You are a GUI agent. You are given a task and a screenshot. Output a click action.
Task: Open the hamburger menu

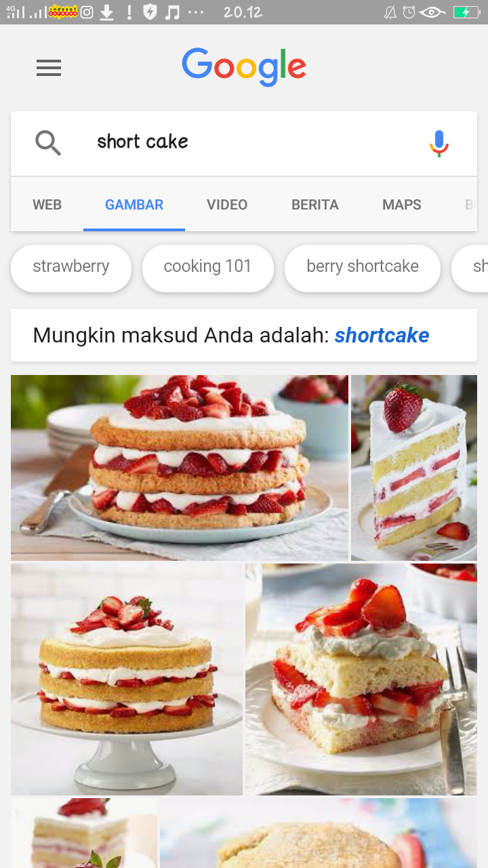(x=49, y=68)
